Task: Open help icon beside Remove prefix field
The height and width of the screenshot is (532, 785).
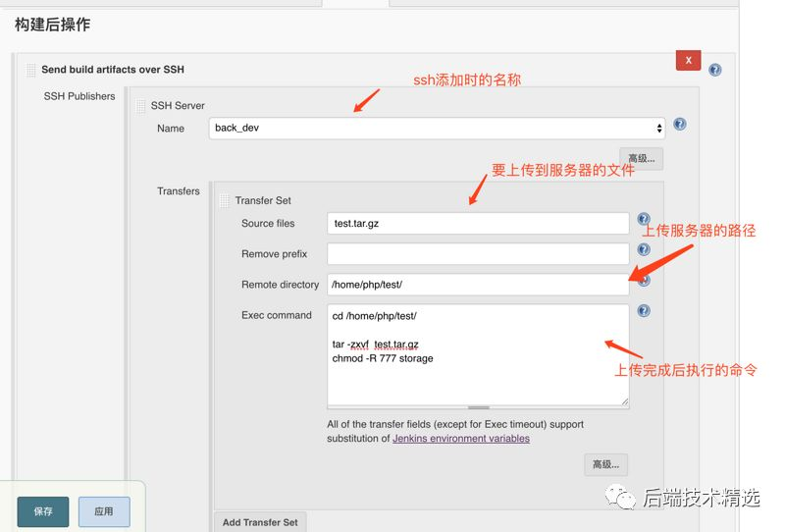Action: [644, 249]
